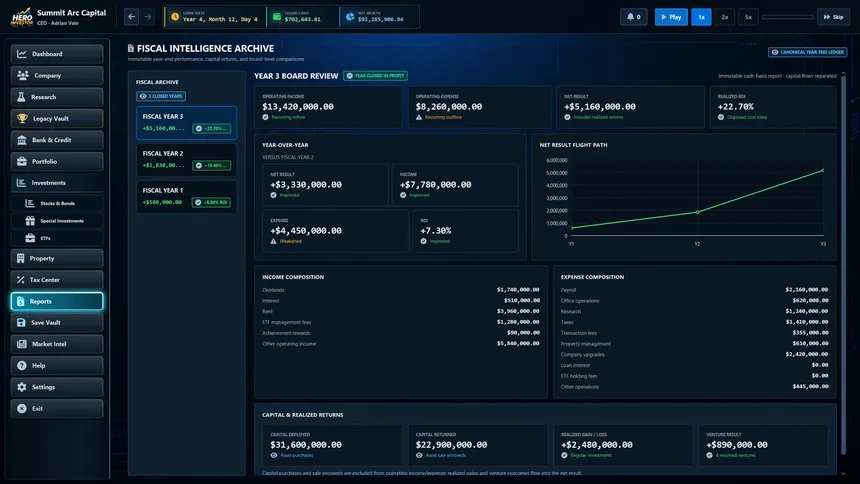Select Fiscal Year 1 in archive

coord(186,196)
